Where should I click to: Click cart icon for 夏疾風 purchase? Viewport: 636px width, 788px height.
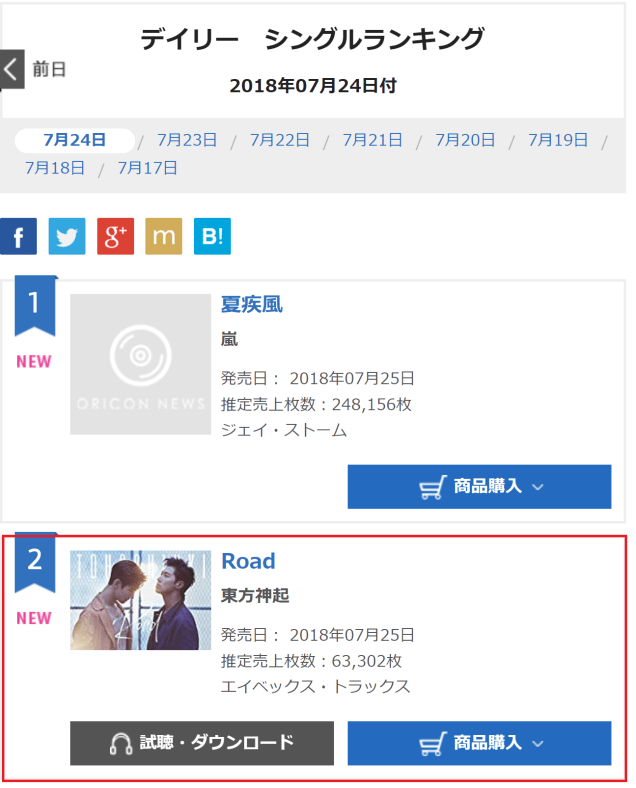(433, 487)
